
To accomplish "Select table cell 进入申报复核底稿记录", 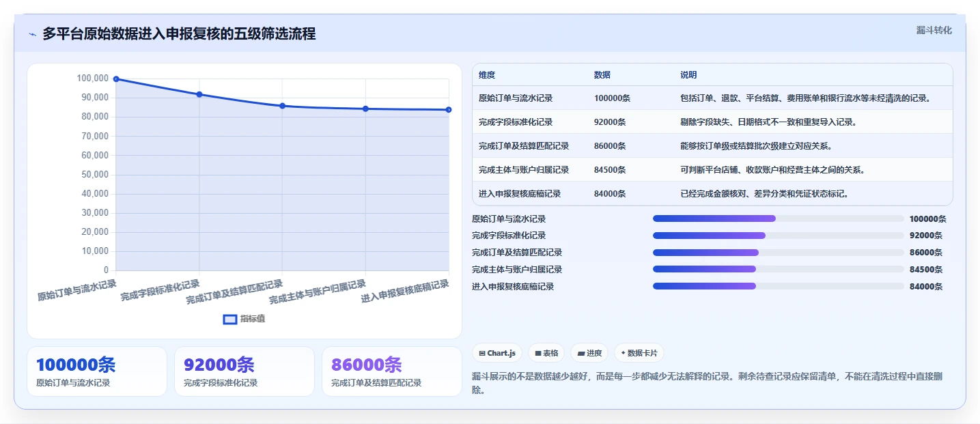I will (x=520, y=194).
